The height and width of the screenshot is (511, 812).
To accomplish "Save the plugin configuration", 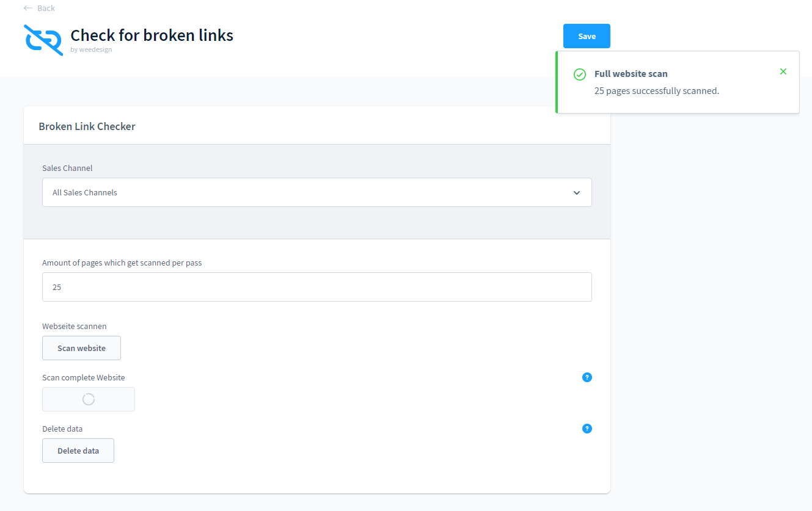I will [x=587, y=36].
